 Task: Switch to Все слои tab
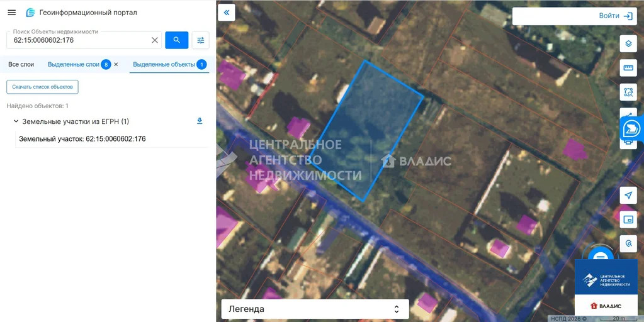tap(21, 64)
